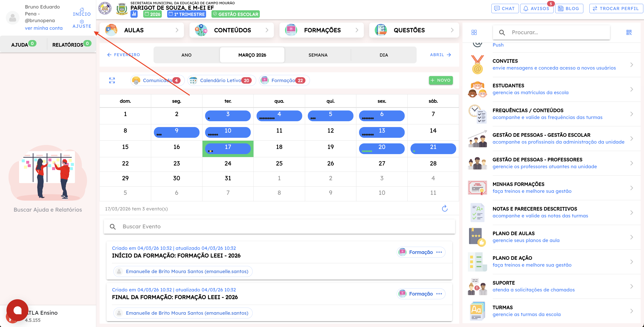Image resolution: width=644 pixels, height=327 pixels.
Task: Select March 20 on the calendar
Action: click(x=382, y=149)
